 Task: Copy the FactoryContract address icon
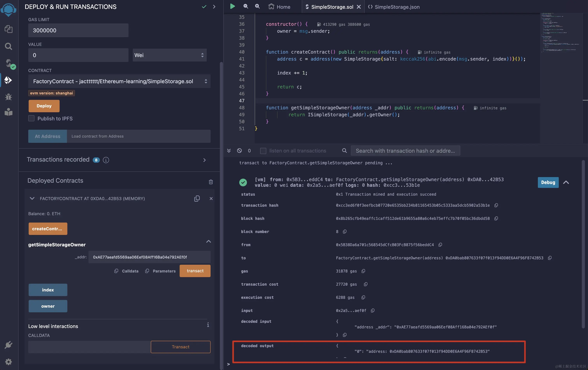197,198
